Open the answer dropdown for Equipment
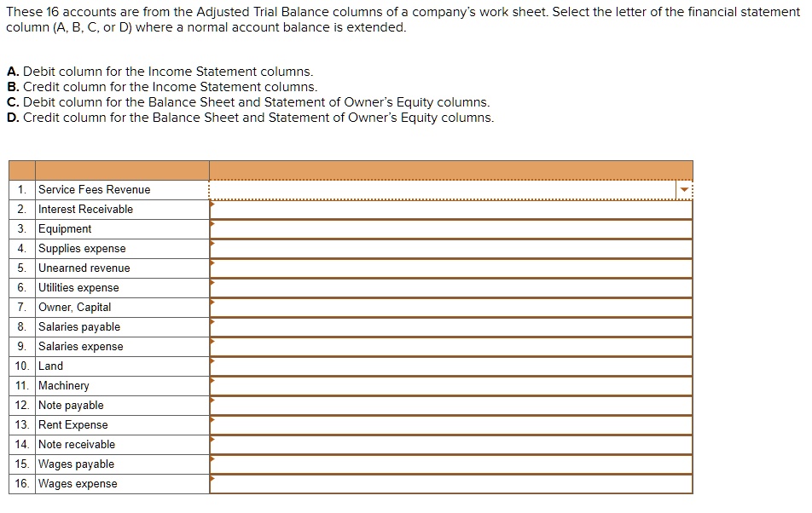Image resolution: width=812 pixels, height=513 pixels. pyautogui.click(x=450, y=228)
